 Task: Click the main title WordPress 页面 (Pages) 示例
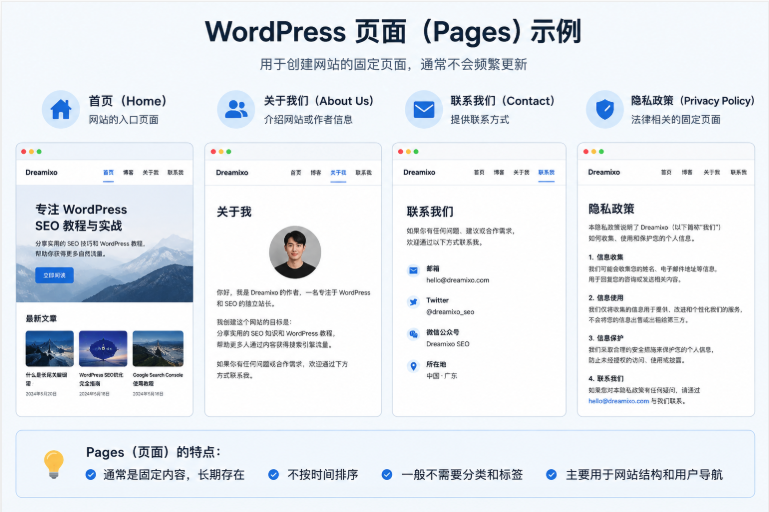393,31
